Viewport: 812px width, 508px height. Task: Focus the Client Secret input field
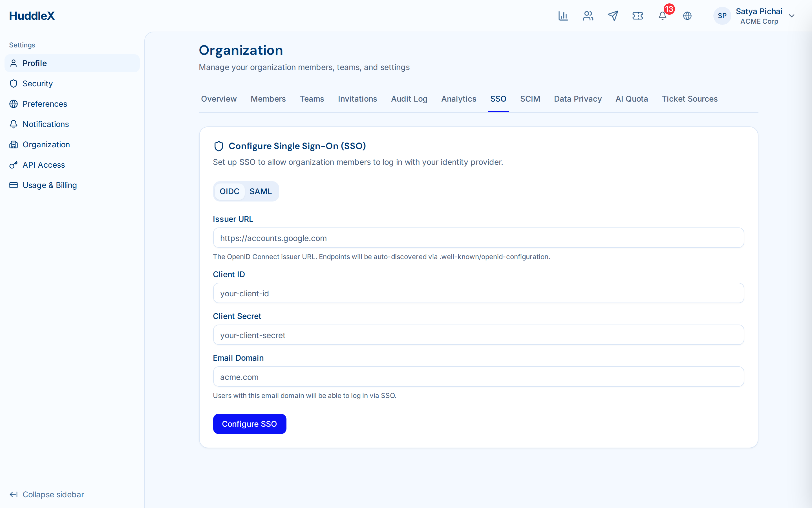click(x=478, y=335)
